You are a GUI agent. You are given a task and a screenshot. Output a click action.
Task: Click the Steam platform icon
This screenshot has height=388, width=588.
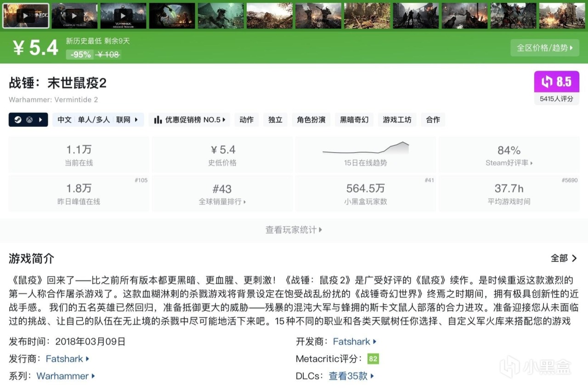click(x=18, y=120)
